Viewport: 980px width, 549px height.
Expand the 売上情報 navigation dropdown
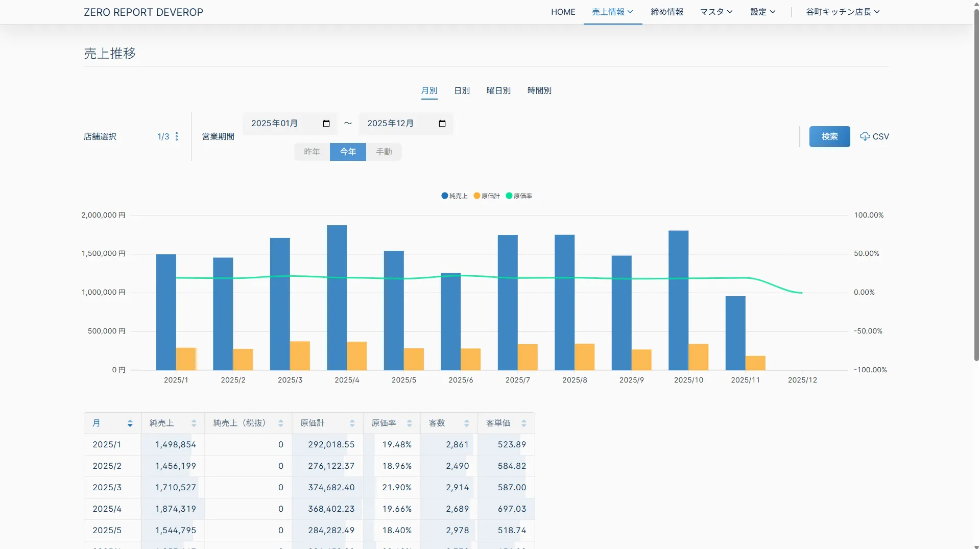click(612, 12)
